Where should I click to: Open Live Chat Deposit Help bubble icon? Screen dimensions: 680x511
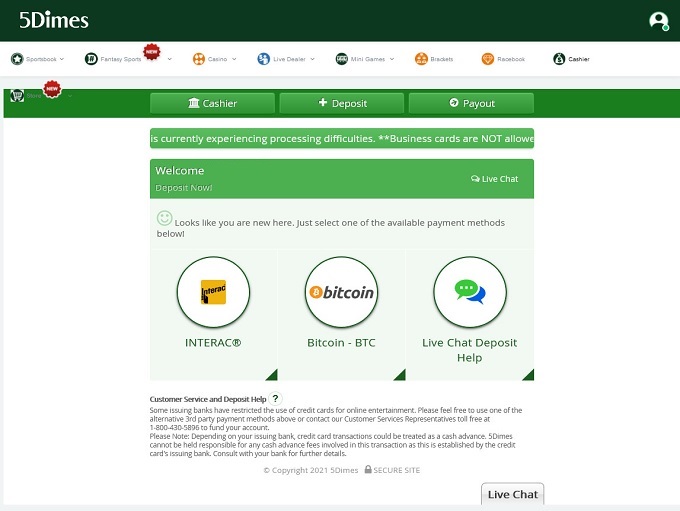[469, 292]
